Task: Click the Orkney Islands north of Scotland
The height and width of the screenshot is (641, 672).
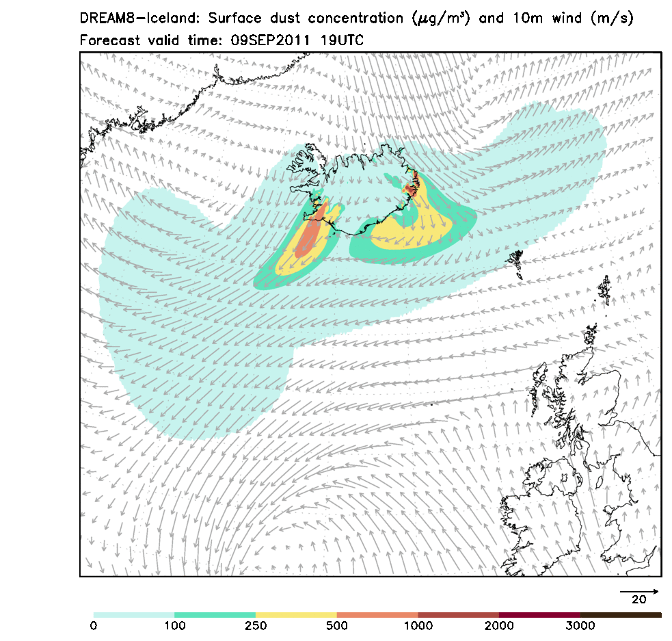Action: pyautogui.click(x=591, y=335)
